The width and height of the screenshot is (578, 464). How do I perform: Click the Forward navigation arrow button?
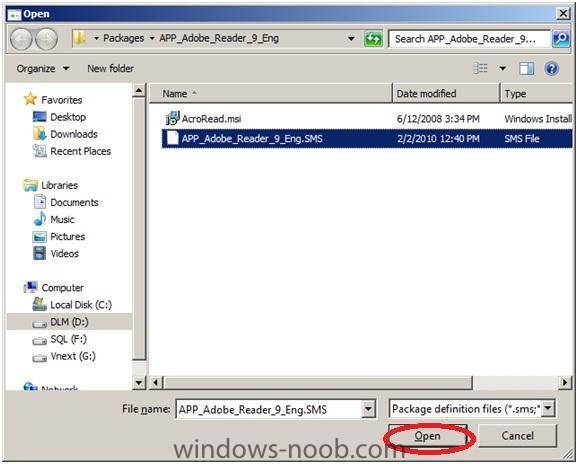pyautogui.click(x=46, y=39)
